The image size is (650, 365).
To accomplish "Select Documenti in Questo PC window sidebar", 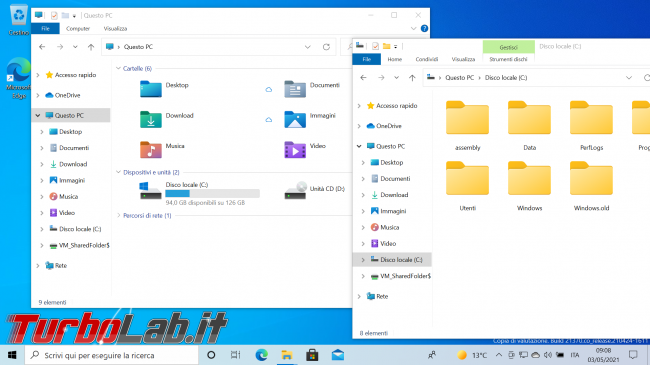I will [x=70, y=148].
